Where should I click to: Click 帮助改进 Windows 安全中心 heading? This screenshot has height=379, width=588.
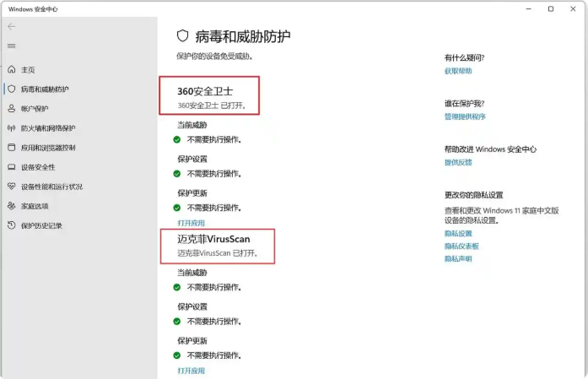[490, 149]
